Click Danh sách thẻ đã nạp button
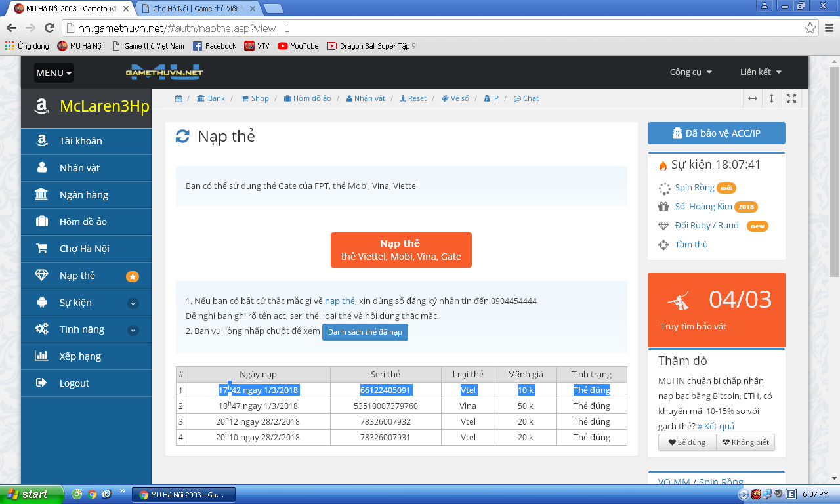 pos(365,332)
